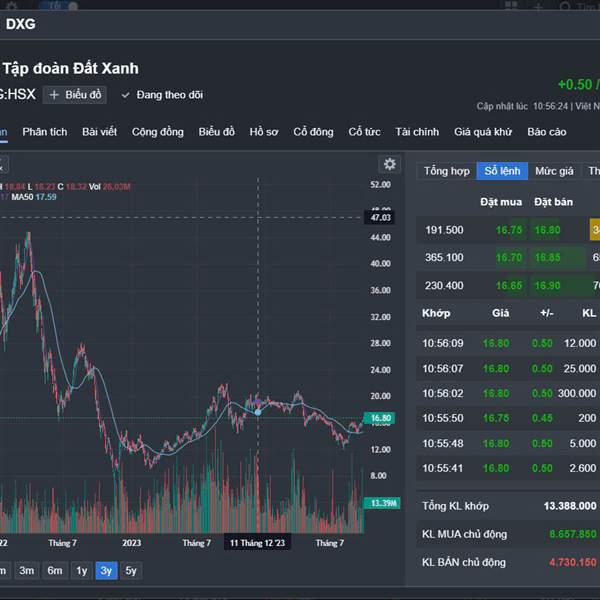
Task: Click bid volume 230.400
Action: point(444,285)
